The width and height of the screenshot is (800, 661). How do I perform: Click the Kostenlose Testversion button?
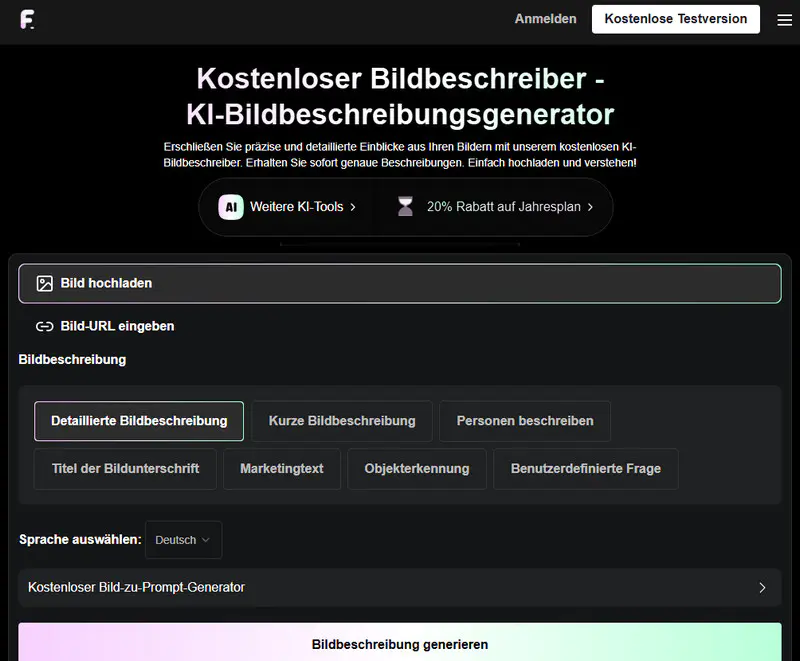675,19
